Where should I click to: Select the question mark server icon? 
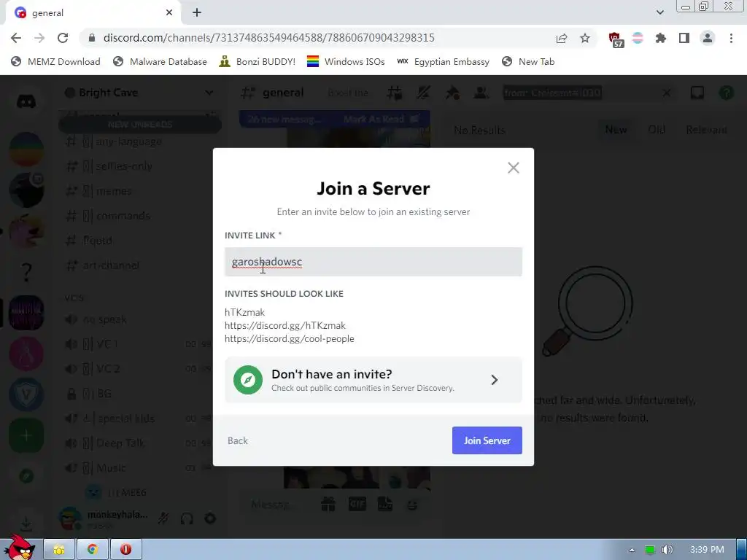(x=26, y=272)
